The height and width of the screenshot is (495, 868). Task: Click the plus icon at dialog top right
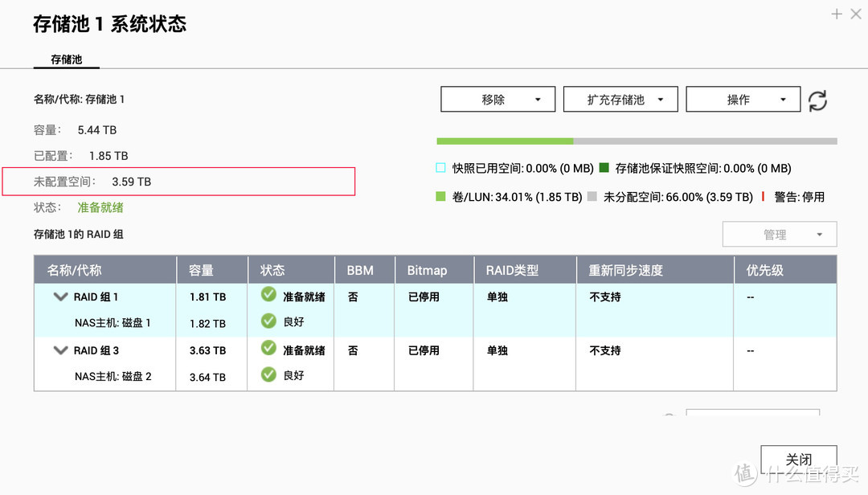[836, 14]
